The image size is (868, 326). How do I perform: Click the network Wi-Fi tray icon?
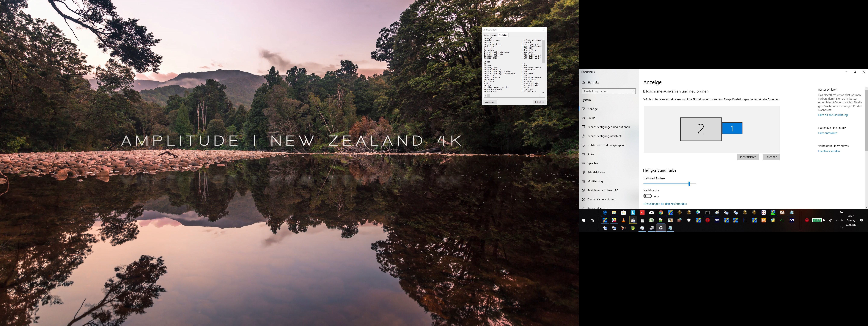[x=842, y=220]
